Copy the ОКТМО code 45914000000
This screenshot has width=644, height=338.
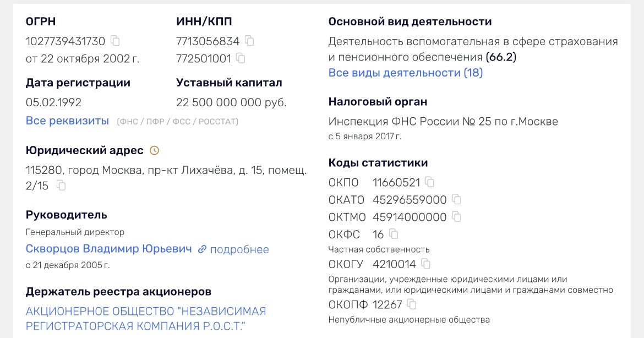[456, 217]
